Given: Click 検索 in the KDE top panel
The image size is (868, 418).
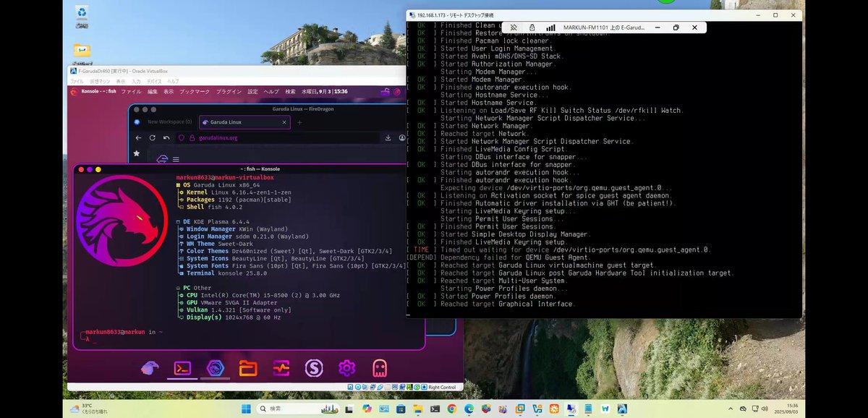Looking at the screenshot, I should [290, 92].
